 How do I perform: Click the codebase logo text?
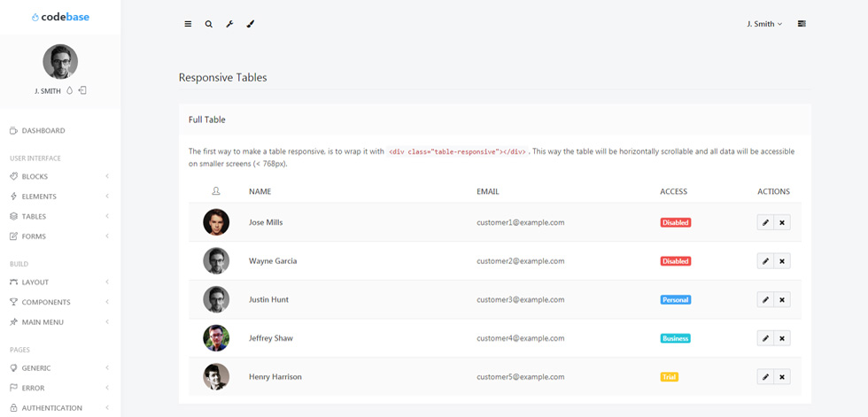pyautogui.click(x=65, y=17)
